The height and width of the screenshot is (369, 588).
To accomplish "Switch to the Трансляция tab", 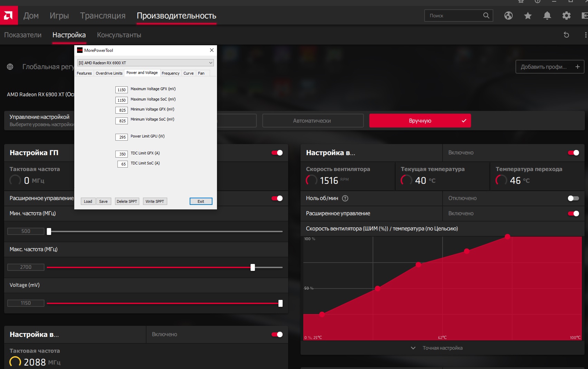I will point(103,16).
